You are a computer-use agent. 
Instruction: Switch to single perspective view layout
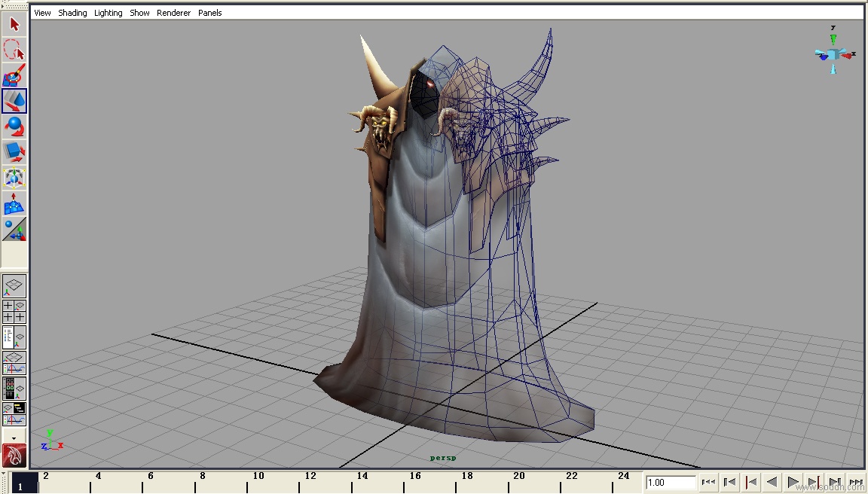tap(14, 286)
